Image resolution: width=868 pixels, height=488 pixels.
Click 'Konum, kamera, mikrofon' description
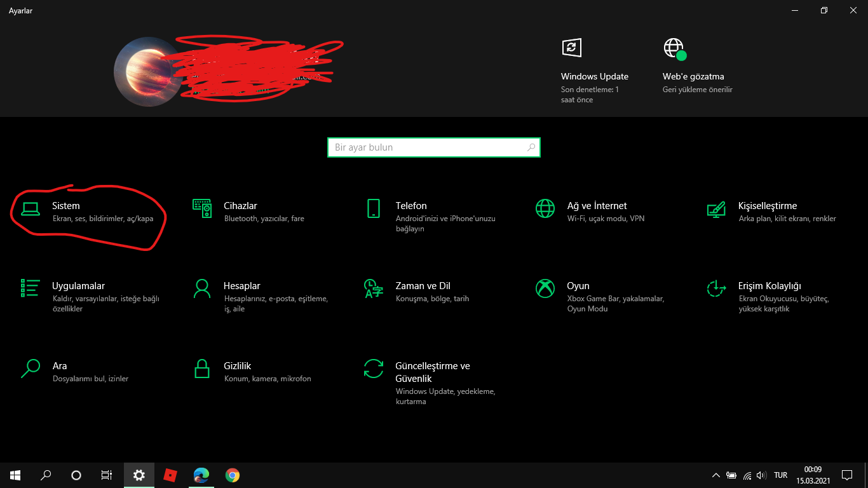(x=268, y=379)
